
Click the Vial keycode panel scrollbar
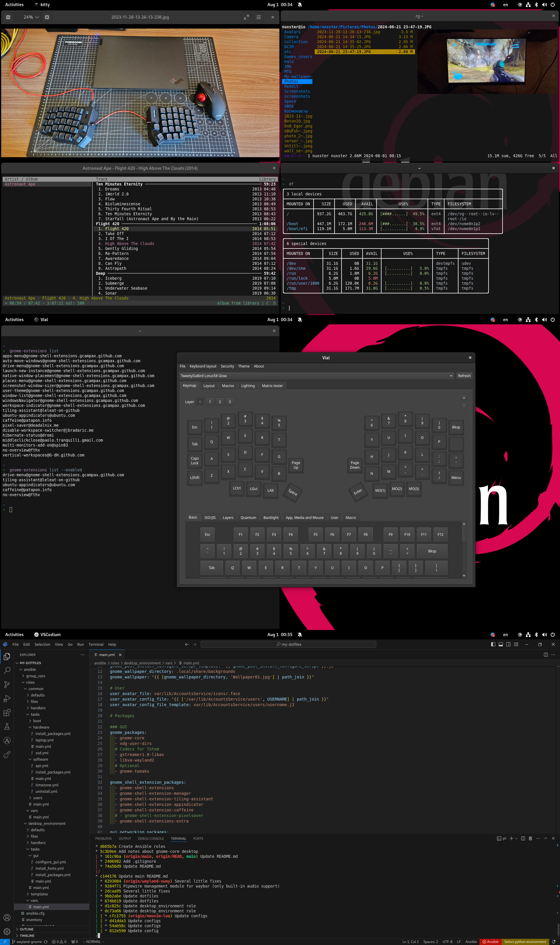tap(464, 533)
